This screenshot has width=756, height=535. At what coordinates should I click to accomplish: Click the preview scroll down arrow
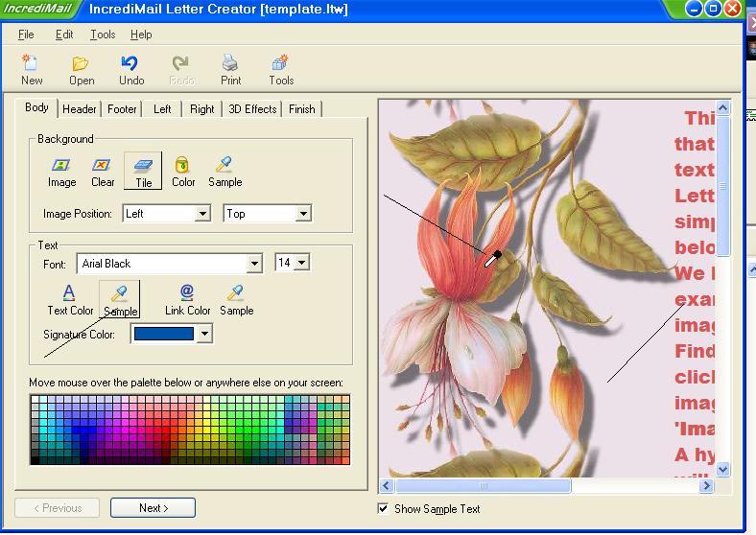pos(722,469)
